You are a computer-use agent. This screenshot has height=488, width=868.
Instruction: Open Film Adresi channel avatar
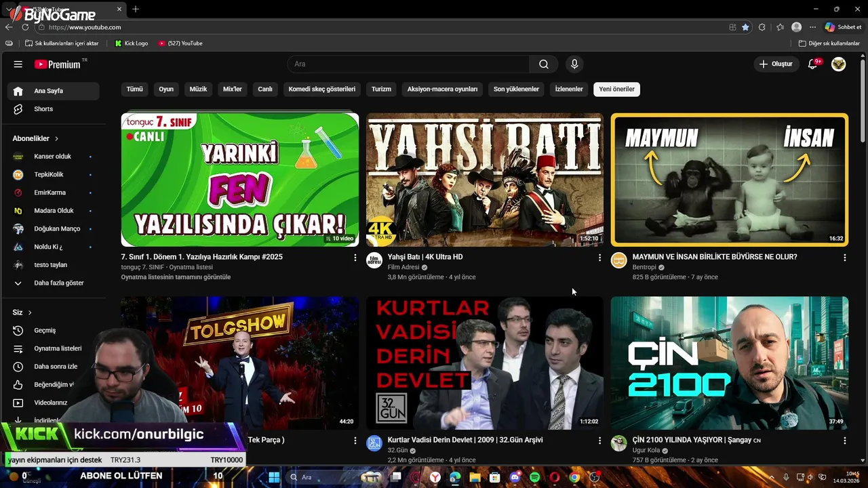374,260
